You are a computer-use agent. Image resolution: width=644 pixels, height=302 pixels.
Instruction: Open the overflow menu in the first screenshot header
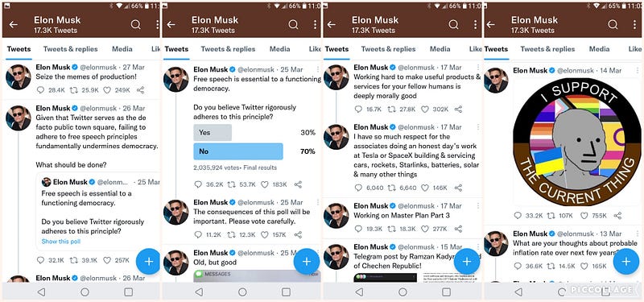(157, 25)
